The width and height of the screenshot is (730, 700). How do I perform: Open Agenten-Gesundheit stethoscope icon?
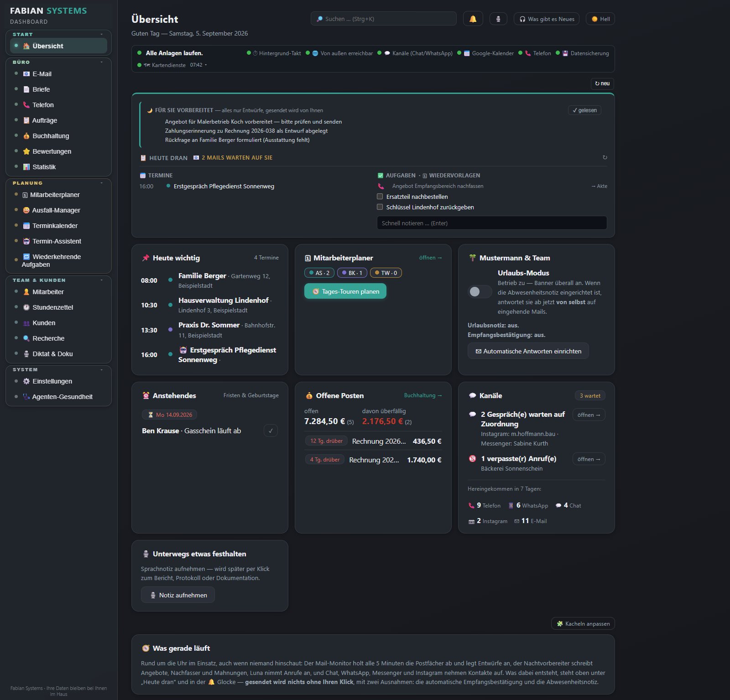[x=26, y=397]
